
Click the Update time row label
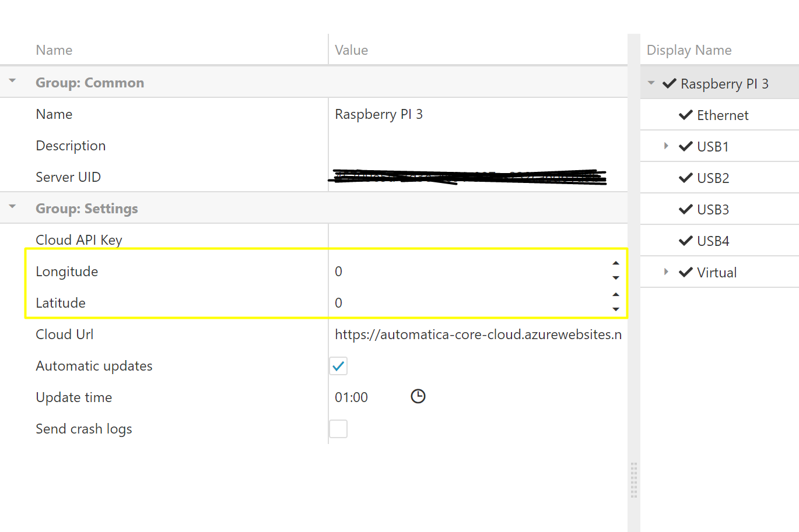(74, 397)
